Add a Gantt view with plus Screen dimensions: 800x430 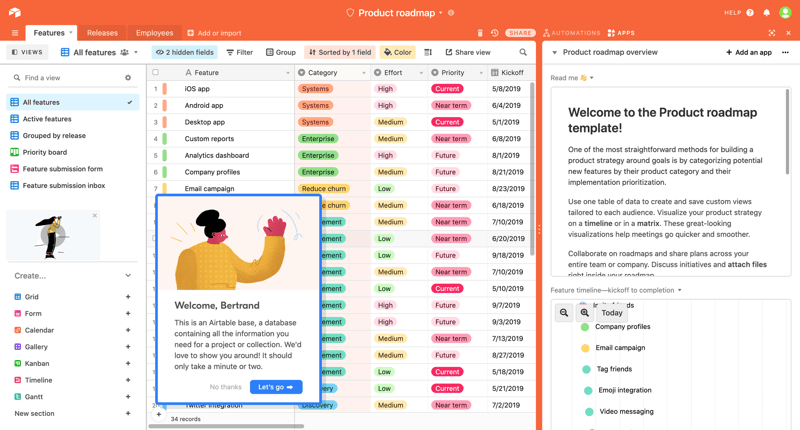click(128, 397)
